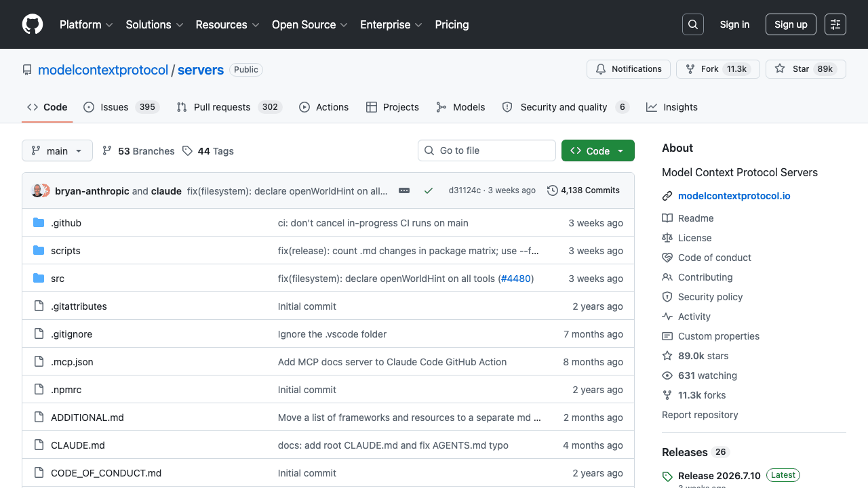Expand commit message with the ellipsis button
Screen dimensions: 868x488
tap(404, 190)
